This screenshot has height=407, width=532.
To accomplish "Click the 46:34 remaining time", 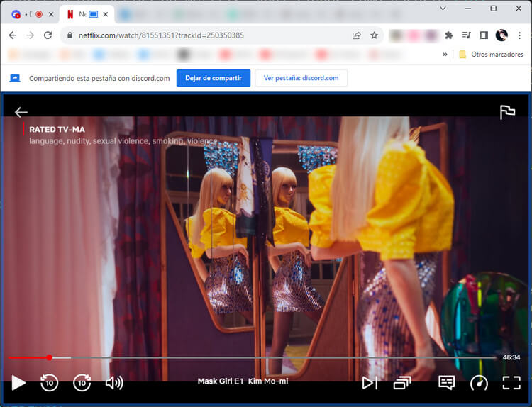I will pos(511,357).
